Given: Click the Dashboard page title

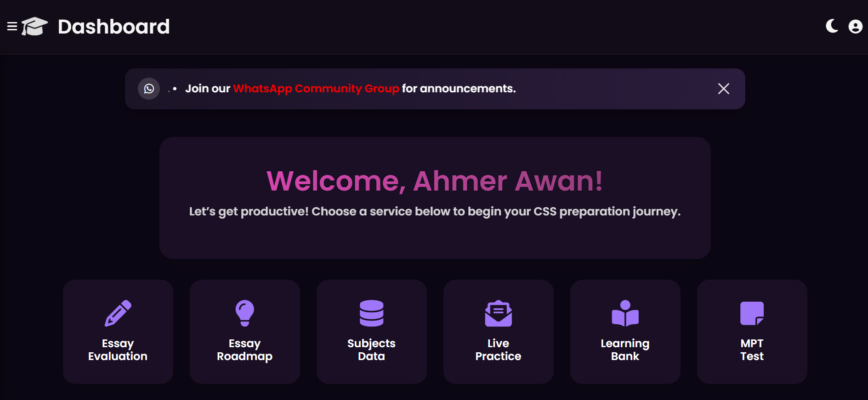Looking at the screenshot, I should point(113,27).
